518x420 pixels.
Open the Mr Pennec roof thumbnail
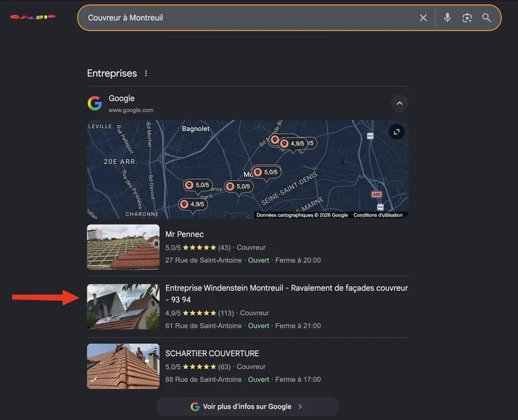click(123, 247)
